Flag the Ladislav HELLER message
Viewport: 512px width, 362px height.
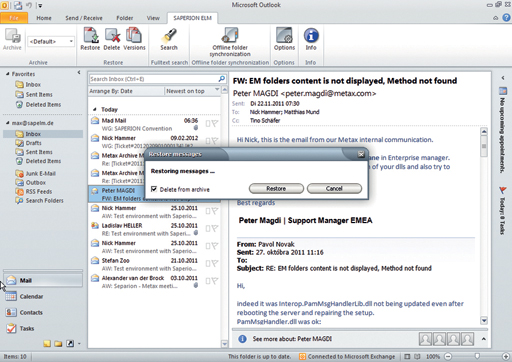pos(215,229)
